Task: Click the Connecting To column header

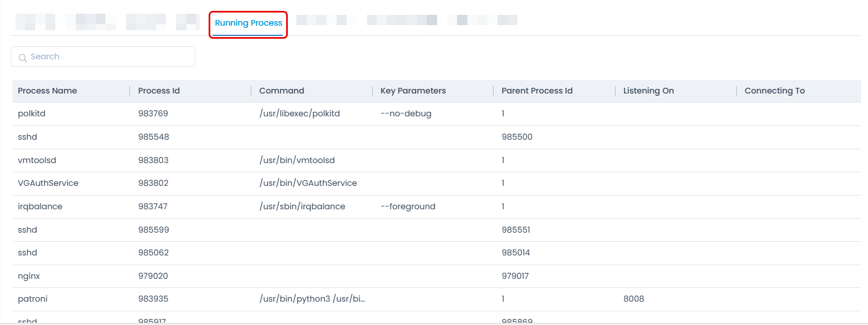Action: click(775, 91)
